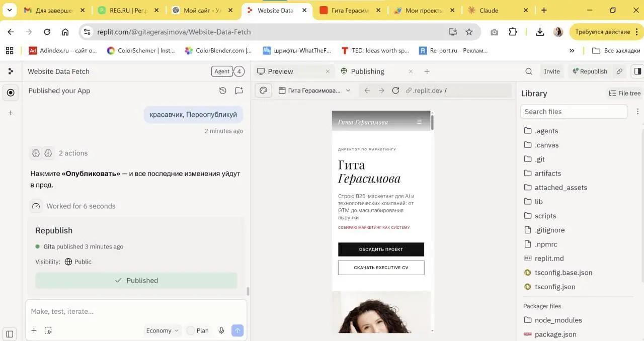This screenshot has width=644, height=341.
Task: Bookmark this page with star icon
Action: tap(469, 32)
